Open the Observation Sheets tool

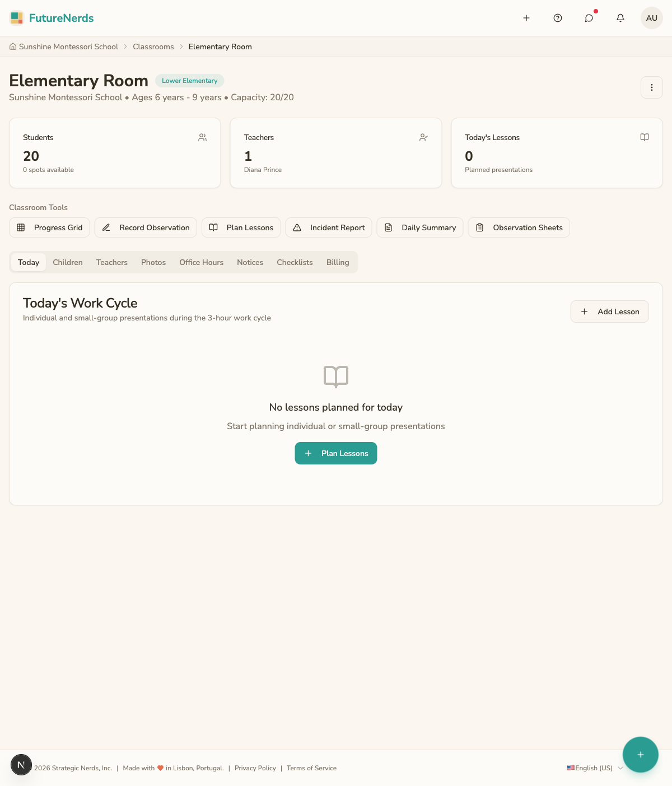point(519,227)
